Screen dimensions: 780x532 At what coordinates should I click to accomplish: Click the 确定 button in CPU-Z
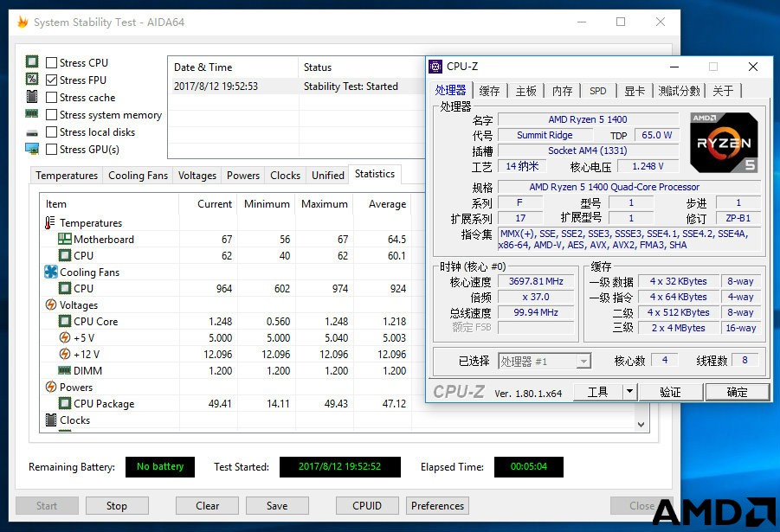(x=737, y=392)
